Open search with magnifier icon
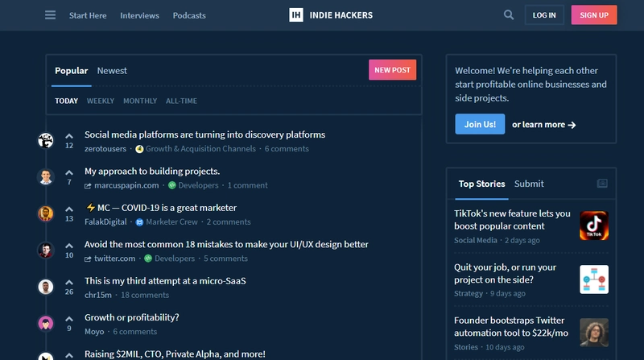Screen dimensions: 644x360 click(509, 15)
